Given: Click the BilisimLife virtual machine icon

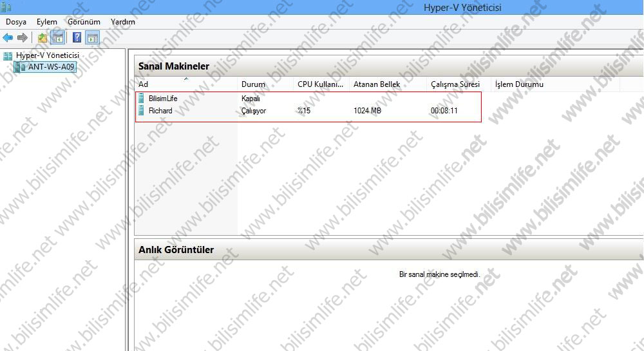Looking at the screenshot, I should click(142, 99).
